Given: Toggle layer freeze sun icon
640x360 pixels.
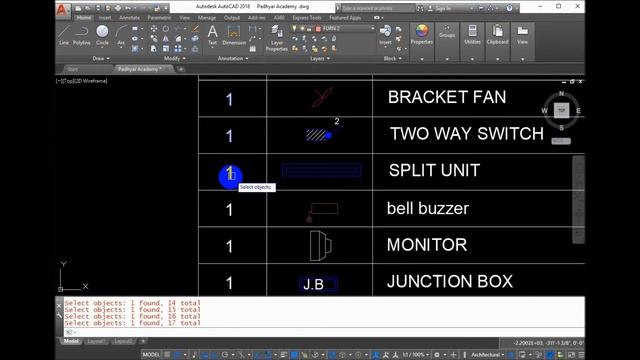Looking at the screenshot, I should pos(302,29).
